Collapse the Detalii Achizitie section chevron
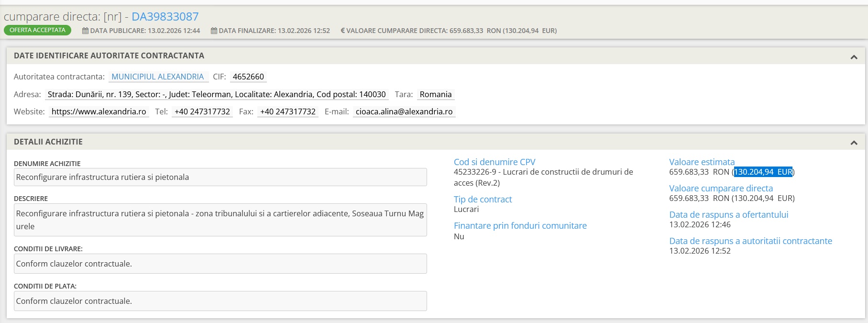 coord(854,143)
